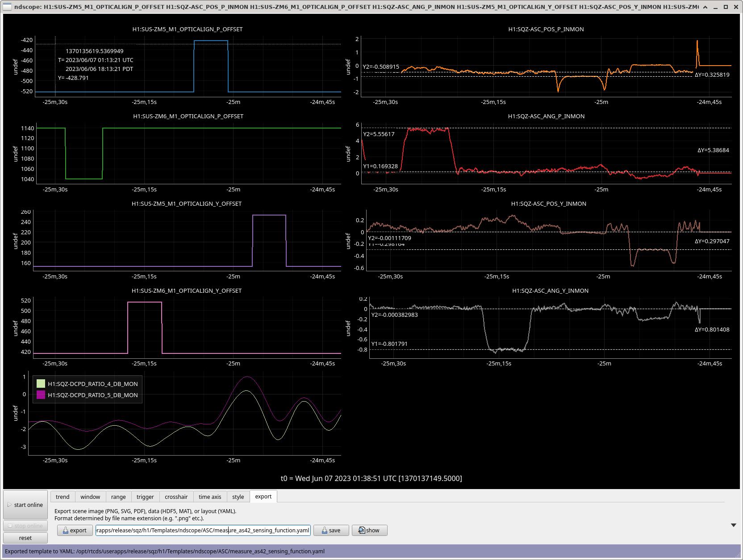Click the window menu icon in title bar

pos(7,7)
